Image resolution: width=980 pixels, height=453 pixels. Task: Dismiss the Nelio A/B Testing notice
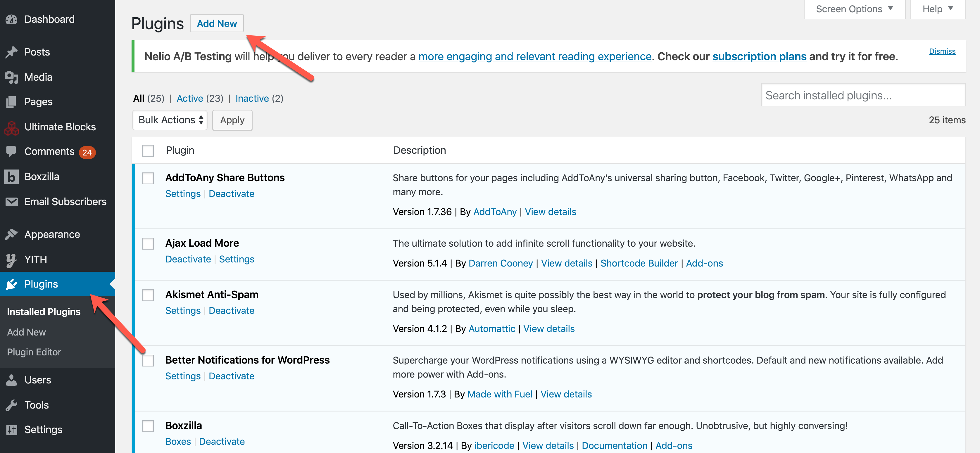[x=942, y=51]
